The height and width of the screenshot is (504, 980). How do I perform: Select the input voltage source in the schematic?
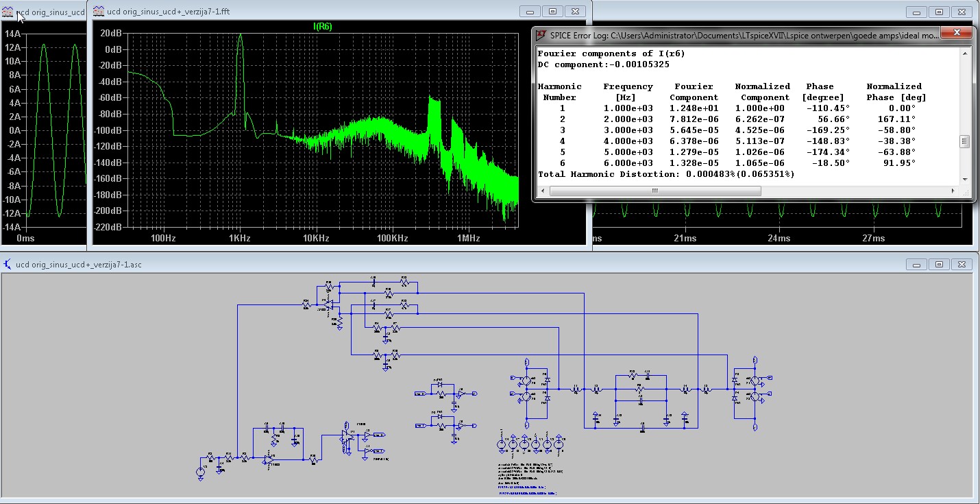click(201, 471)
